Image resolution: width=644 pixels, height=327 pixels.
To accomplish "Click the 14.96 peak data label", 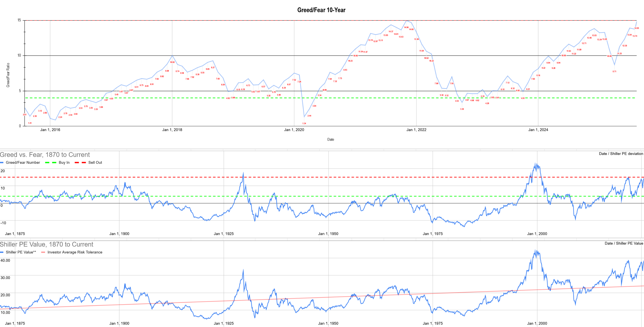I will coord(406,27).
